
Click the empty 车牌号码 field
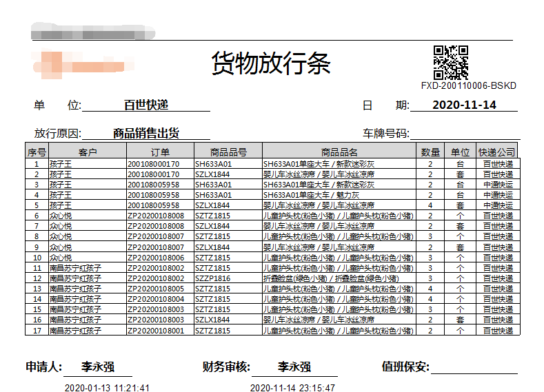[465, 134]
